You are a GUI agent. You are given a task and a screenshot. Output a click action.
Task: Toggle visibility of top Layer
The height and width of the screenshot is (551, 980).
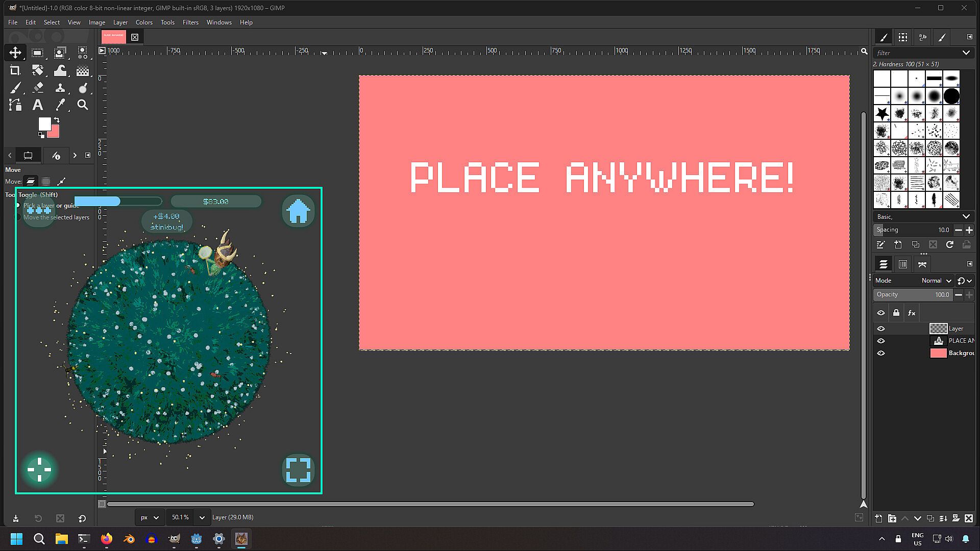point(881,329)
